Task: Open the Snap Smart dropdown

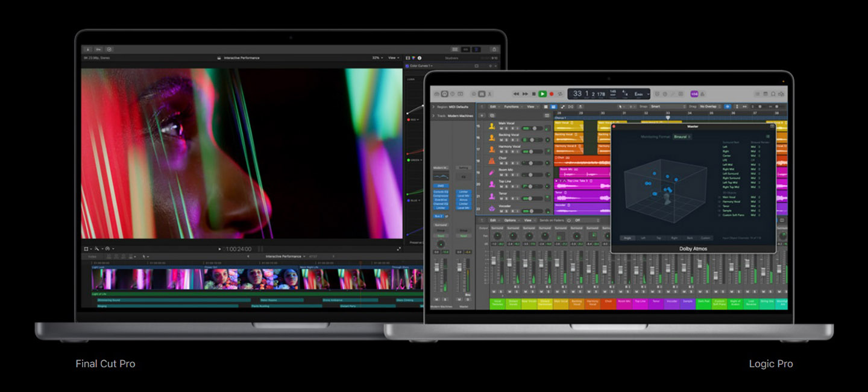Action: pos(667,107)
